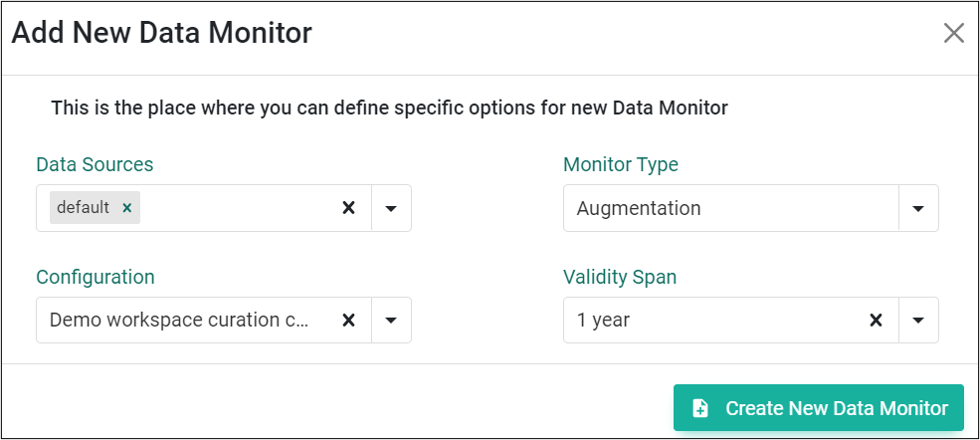Expand the Data Sources dropdown arrow

[x=391, y=208]
